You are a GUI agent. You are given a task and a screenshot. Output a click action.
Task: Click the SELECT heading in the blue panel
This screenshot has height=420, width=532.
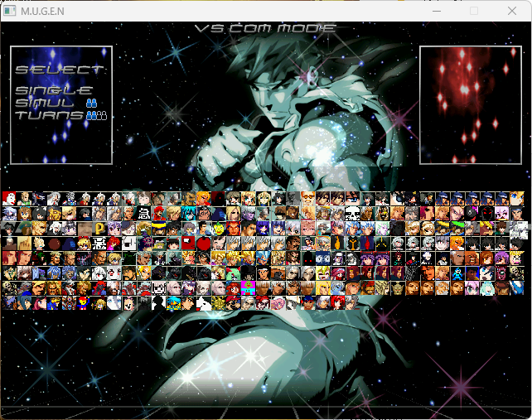pyautogui.click(x=60, y=70)
